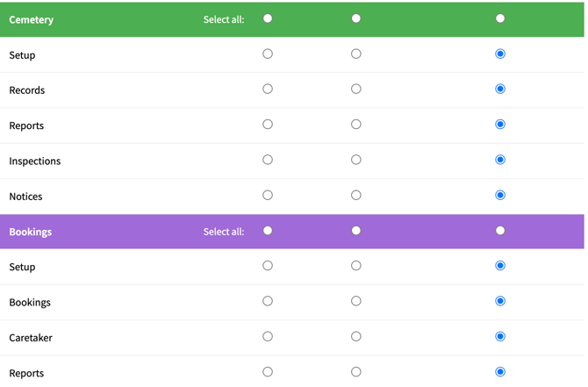The image size is (588, 387).
Task: Choose first radio option for Cemetery Setup row
Action: tap(268, 54)
